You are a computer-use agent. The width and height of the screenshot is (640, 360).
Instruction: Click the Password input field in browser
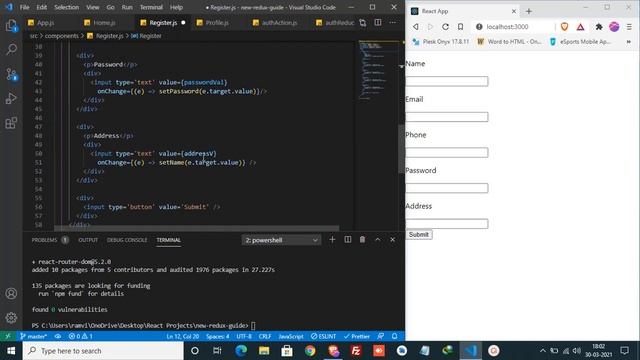pos(447,188)
